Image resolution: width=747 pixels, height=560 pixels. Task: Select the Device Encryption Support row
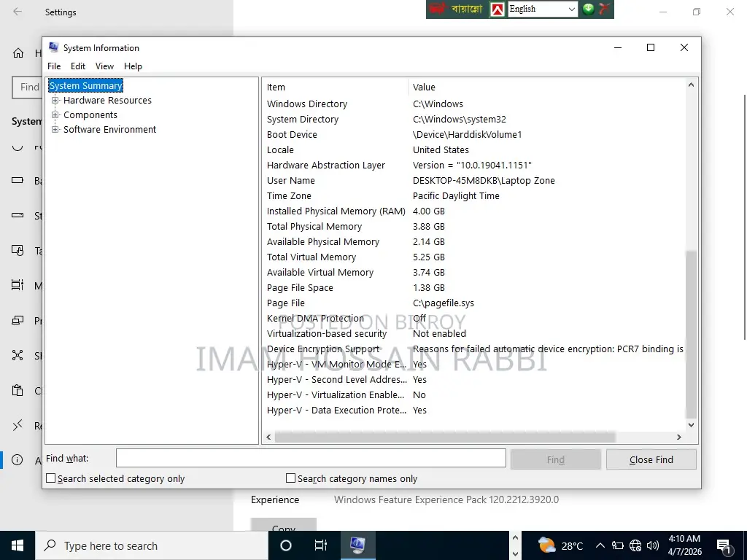473,349
